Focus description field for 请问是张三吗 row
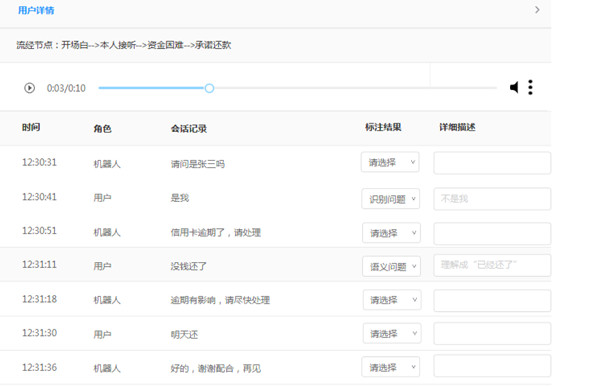 (x=492, y=163)
